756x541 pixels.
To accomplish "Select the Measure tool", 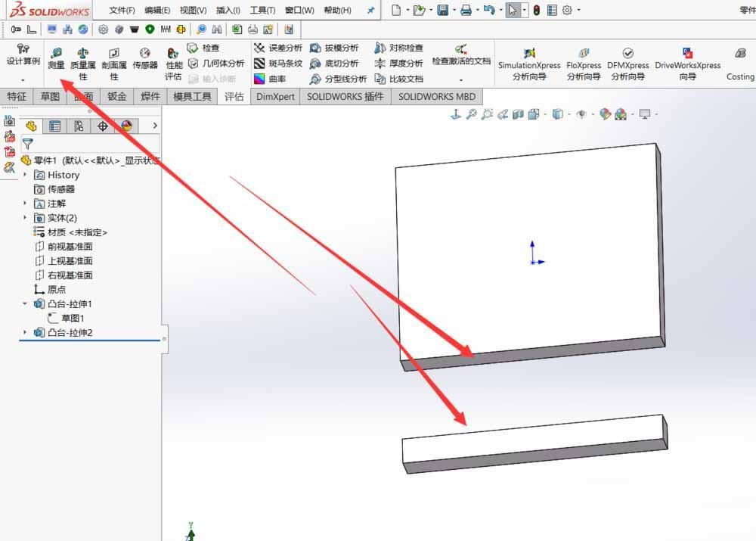I will [54, 57].
